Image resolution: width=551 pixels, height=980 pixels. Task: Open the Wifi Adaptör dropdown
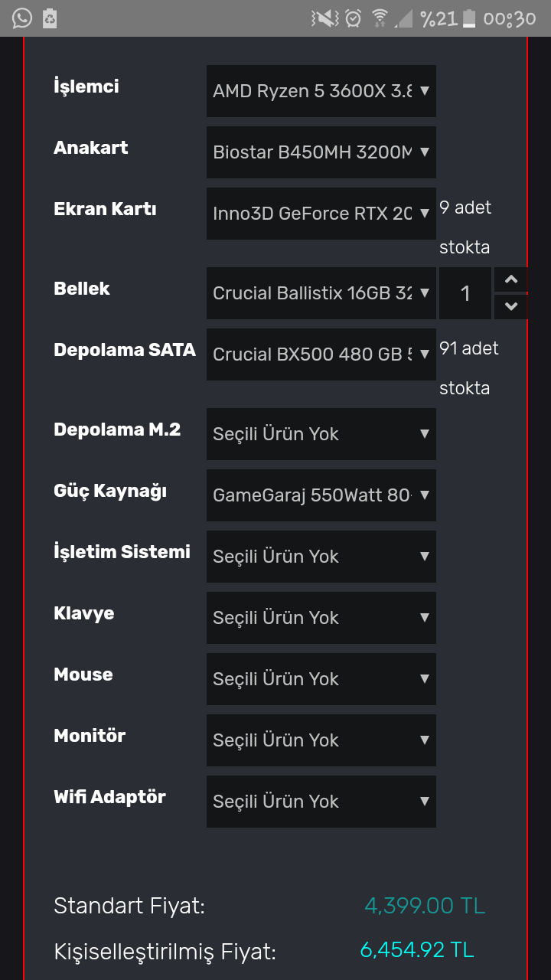(x=321, y=802)
